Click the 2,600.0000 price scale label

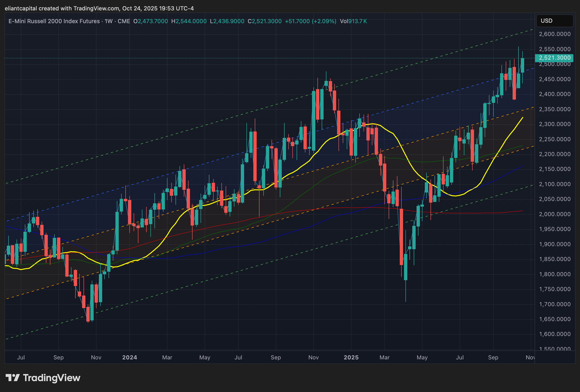click(x=554, y=34)
